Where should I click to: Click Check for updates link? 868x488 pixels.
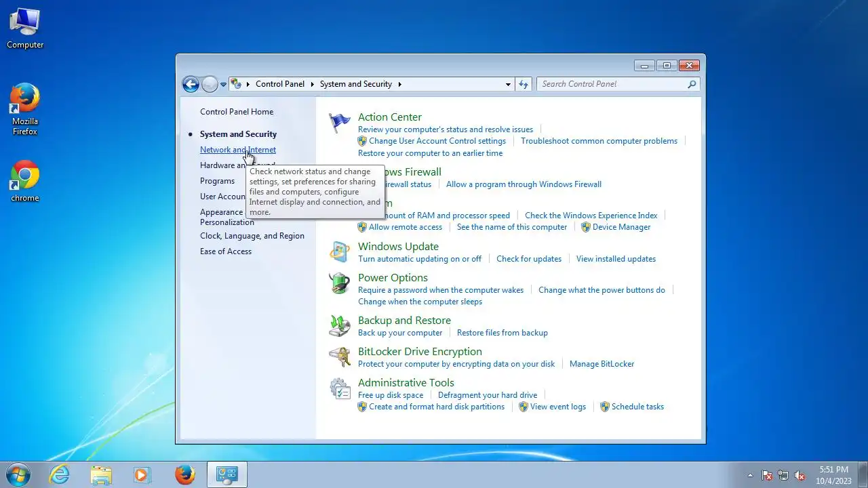point(529,259)
